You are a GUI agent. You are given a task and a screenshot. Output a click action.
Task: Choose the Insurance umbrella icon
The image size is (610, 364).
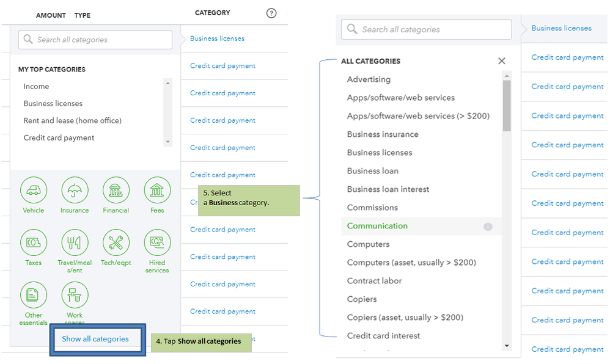pyautogui.click(x=75, y=190)
